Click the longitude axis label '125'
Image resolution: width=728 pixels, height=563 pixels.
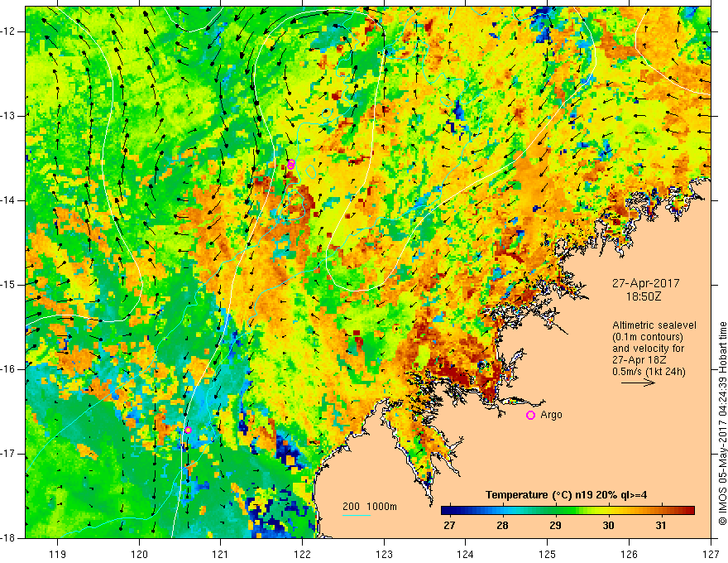(548, 554)
